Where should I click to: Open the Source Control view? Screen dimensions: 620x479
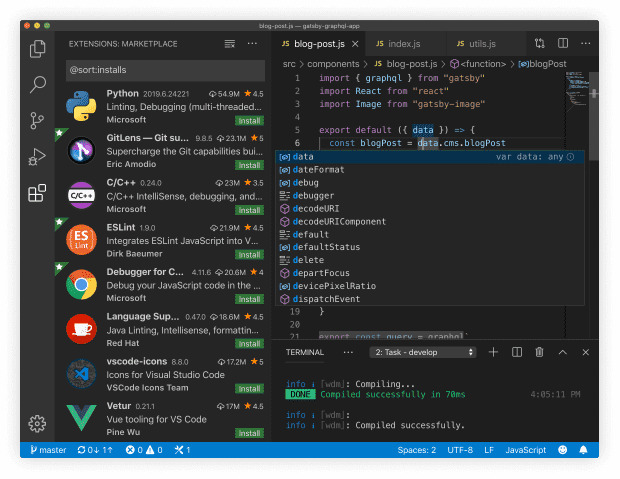tap(38, 121)
